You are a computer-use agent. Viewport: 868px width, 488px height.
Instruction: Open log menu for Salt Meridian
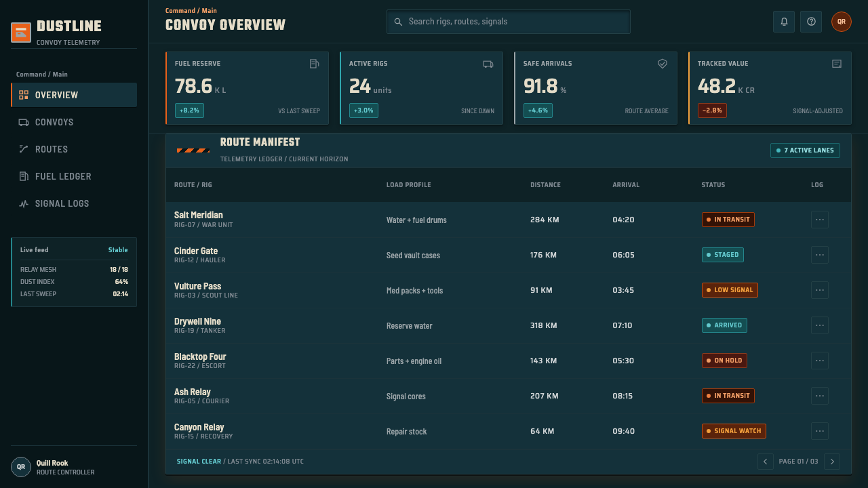point(820,220)
